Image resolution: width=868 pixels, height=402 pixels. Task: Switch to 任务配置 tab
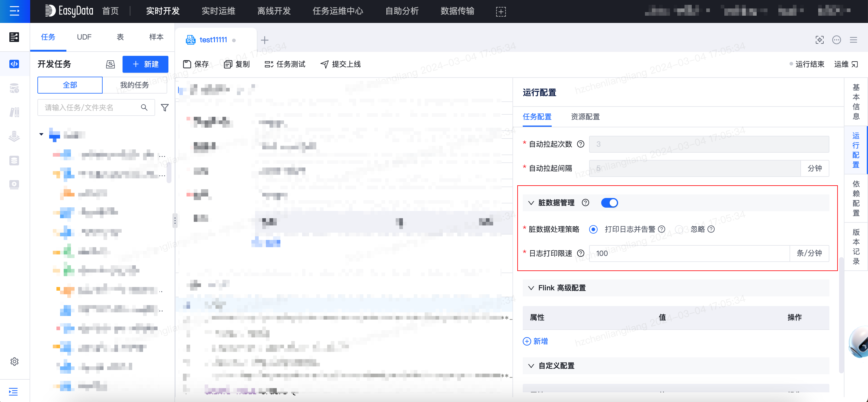tap(537, 117)
